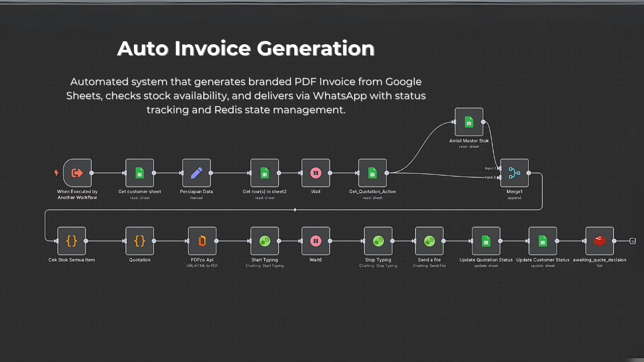Select the 'Stop Typing' chat node
Viewport: 644px width, 362px height.
(378, 241)
